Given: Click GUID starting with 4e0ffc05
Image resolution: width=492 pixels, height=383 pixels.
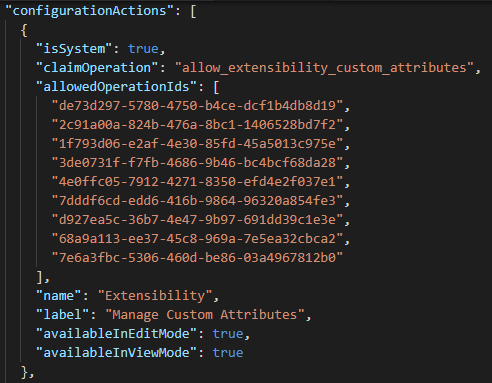Looking at the screenshot, I should click(x=197, y=182).
